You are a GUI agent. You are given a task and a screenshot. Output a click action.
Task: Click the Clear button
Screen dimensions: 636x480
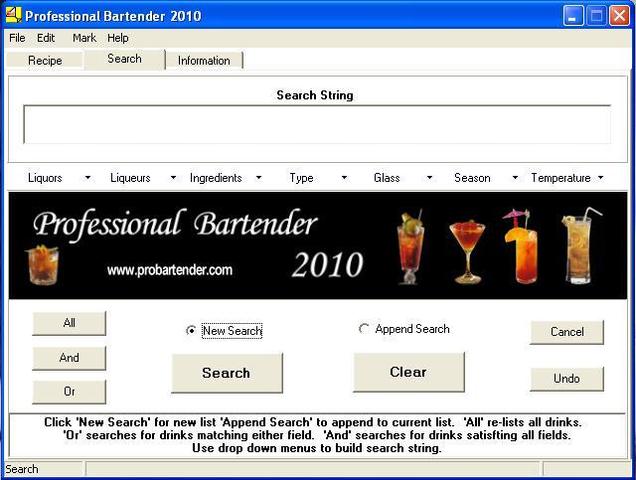click(x=408, y=372)
